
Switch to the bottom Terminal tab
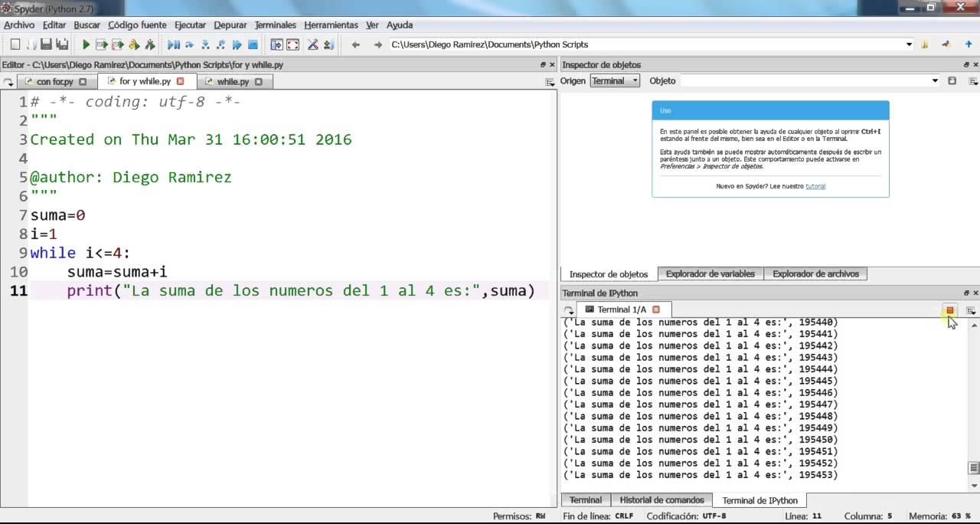(586, 499)
